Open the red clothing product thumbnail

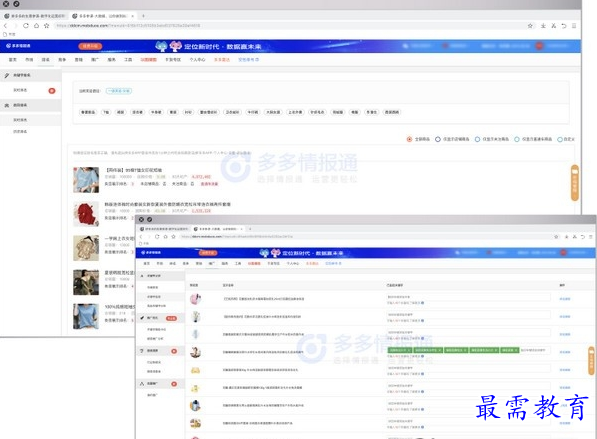(x=86, y=214)
